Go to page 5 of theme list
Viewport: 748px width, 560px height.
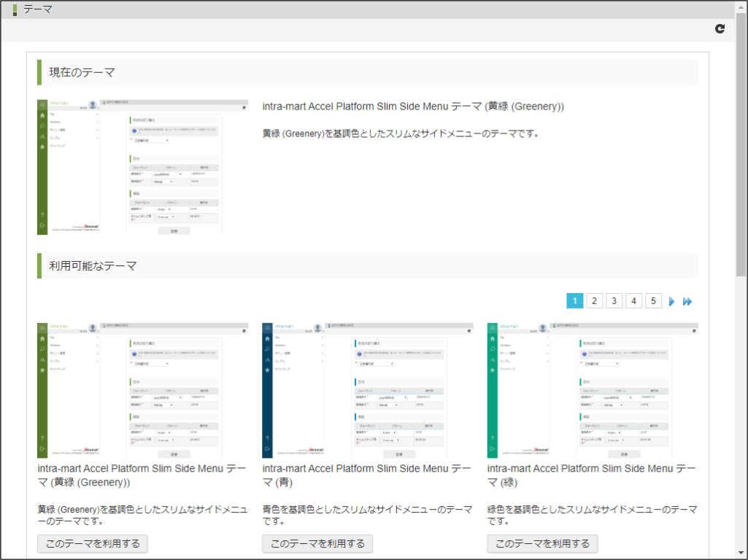click(654, 301)
